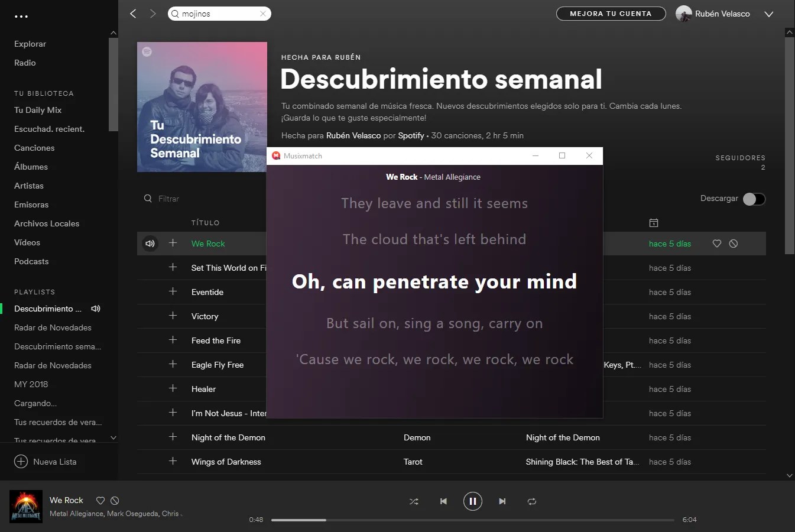The height and width of the screenshot is (532, 795).
Task: Click the calendar icon above the date column
Action: click(654, 223)
